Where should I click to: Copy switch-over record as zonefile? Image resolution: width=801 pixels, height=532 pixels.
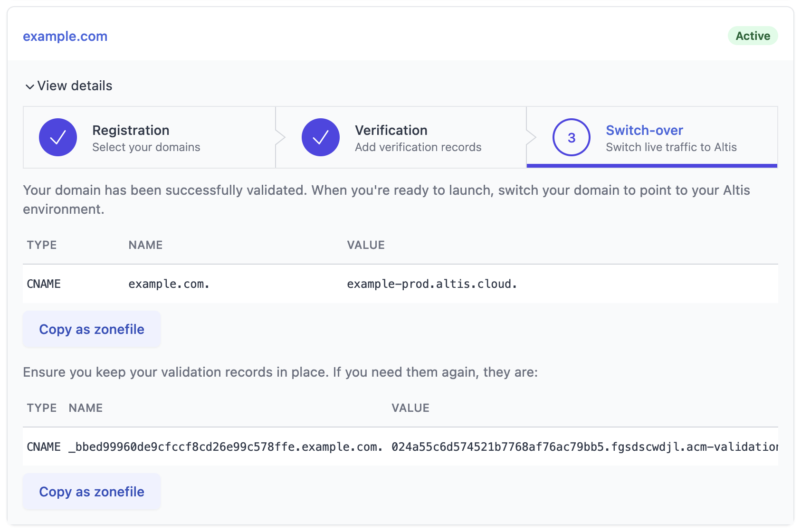click(x=92, y=329)
